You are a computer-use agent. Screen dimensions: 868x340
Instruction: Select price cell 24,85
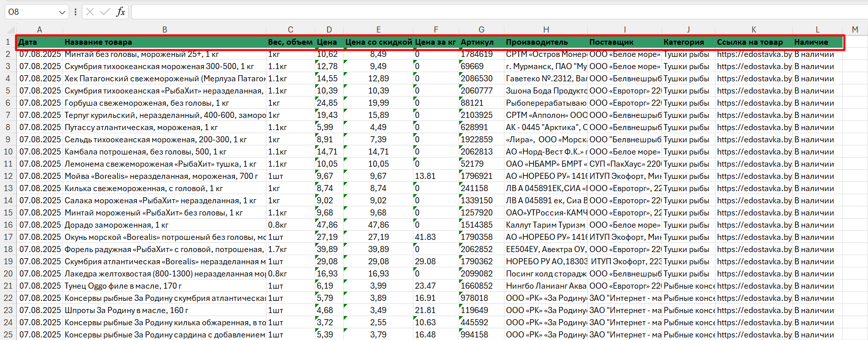coord(329,103)
